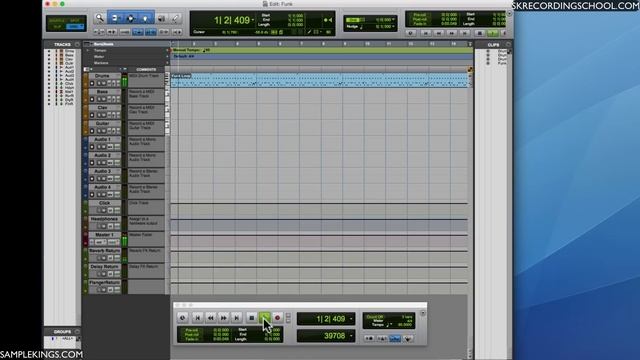The image size is (640, 360).
Task: Click the Funk Loop MIDI clip
Action: [319, 80]
